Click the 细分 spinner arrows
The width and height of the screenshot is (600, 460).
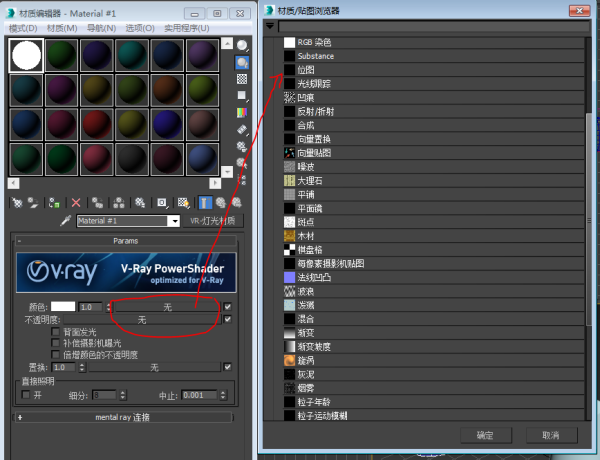(x=122, y=395)
